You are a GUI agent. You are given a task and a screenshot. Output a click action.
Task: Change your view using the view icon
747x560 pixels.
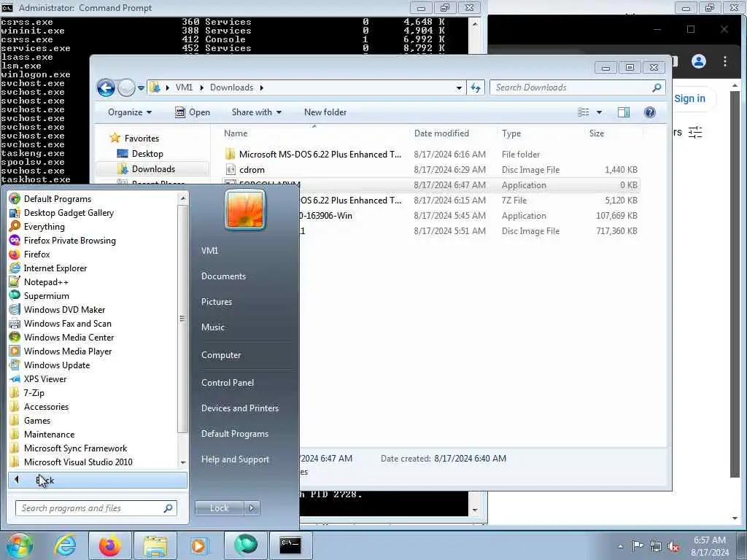coord(583,112)
